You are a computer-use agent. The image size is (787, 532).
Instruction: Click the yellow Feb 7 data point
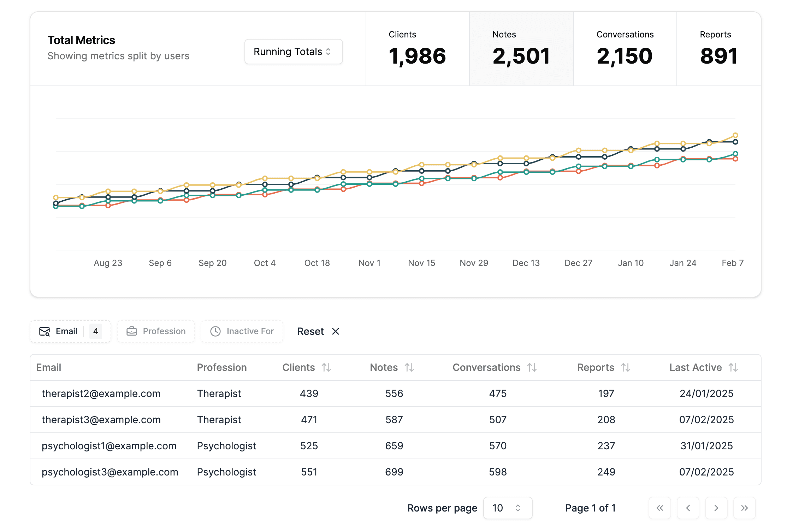tap(735, 135)
